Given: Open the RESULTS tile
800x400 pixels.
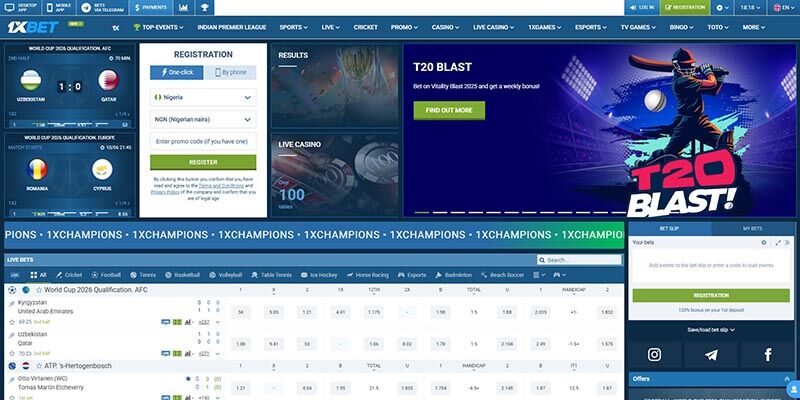Looking at the screenshot, I should tap(335, 85).
